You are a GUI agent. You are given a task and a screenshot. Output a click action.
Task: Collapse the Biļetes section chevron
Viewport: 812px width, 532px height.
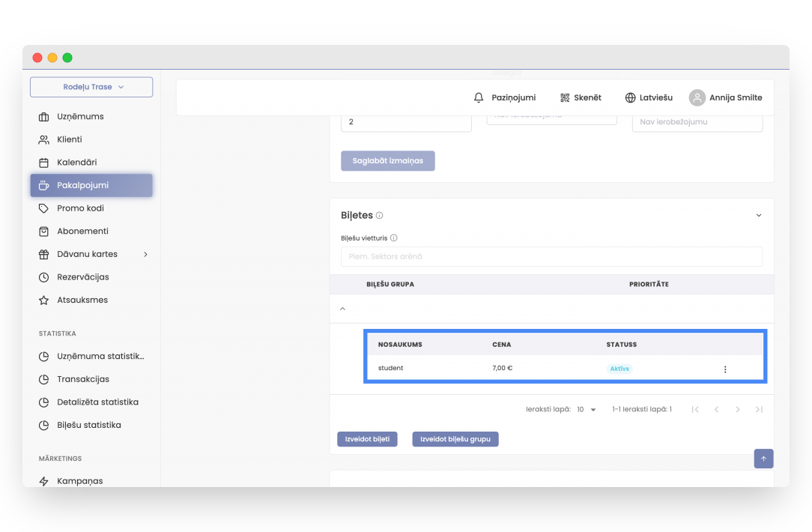pos(758,216)
